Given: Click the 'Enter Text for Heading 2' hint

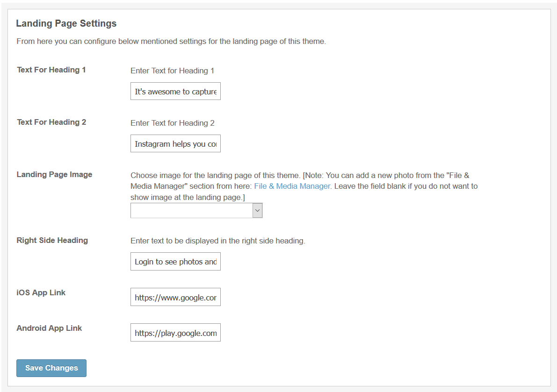Looking at the screenshot, I should click(172, 123).
